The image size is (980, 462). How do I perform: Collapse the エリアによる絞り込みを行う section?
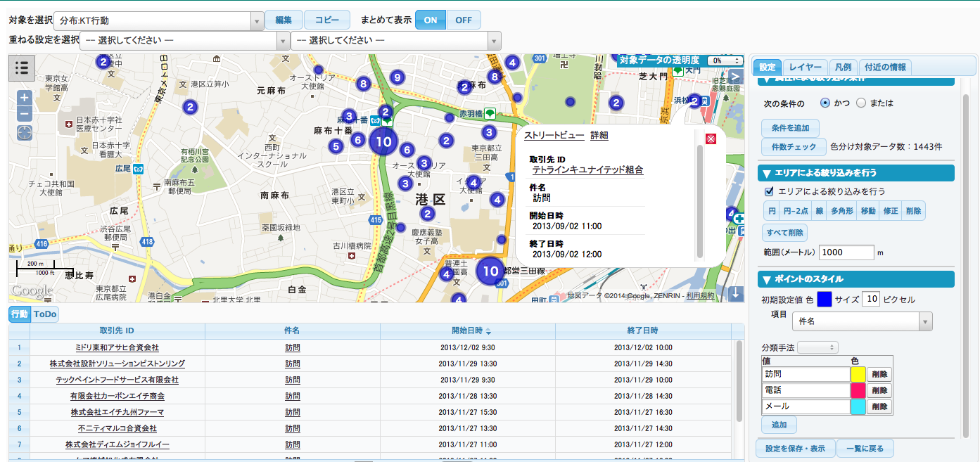[856, 173]
